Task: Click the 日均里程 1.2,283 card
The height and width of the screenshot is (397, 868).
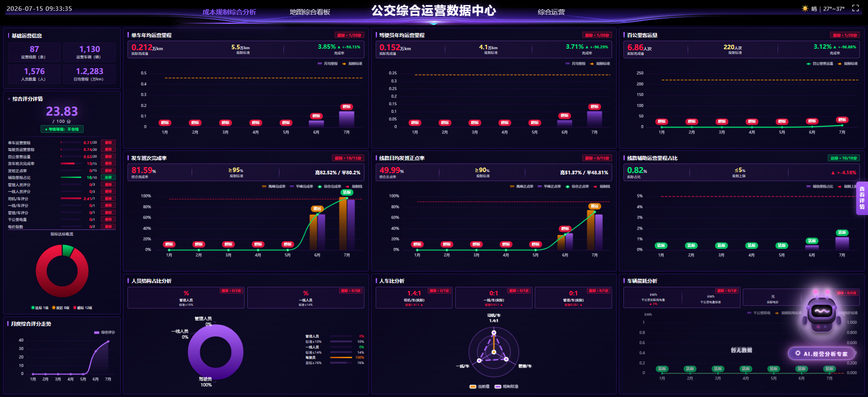Action: coord(90,74)
